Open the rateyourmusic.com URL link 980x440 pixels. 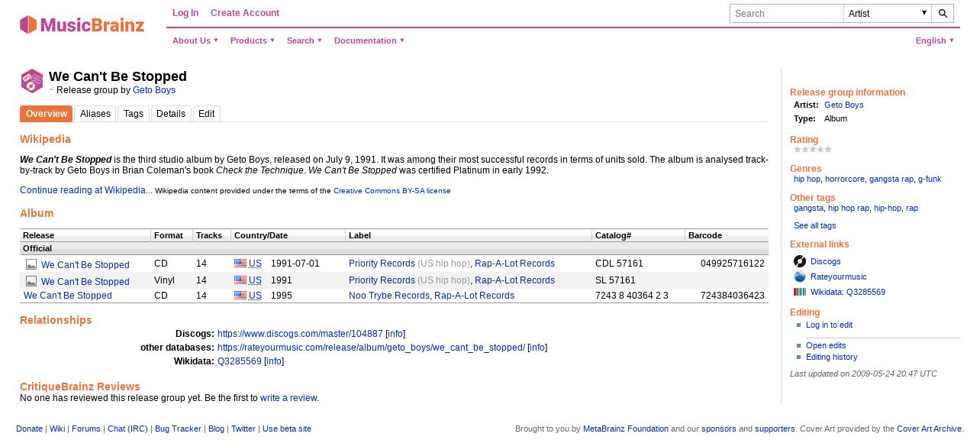pos(371,348)
